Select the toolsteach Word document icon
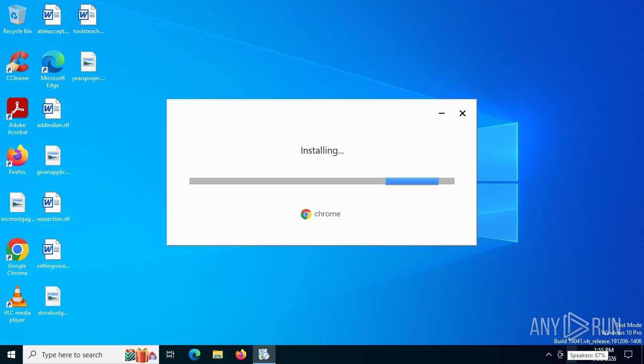Screen dimensions: 644x364 pos(88,19)
